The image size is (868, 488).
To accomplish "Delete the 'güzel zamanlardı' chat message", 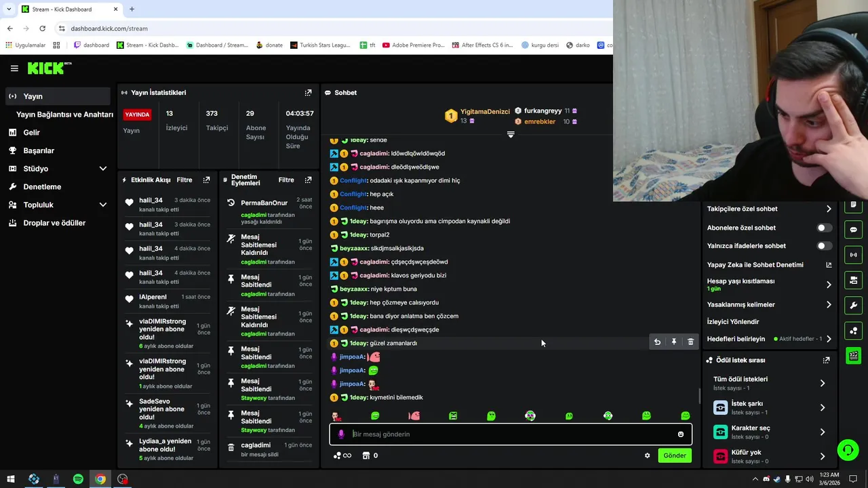I will [690, 342].
